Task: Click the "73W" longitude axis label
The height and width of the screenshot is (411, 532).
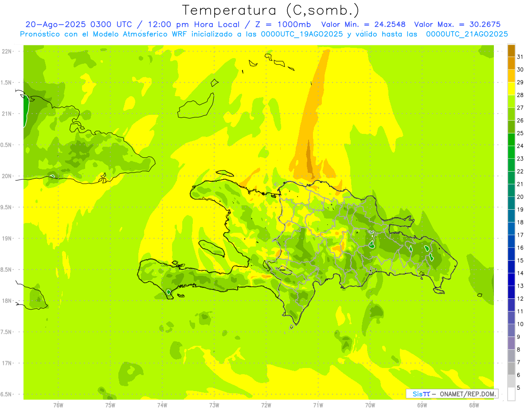Action: pos(214,405)
